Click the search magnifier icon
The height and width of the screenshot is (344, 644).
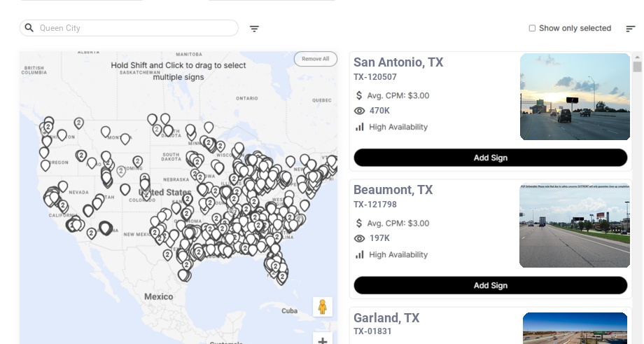(29, 28)
